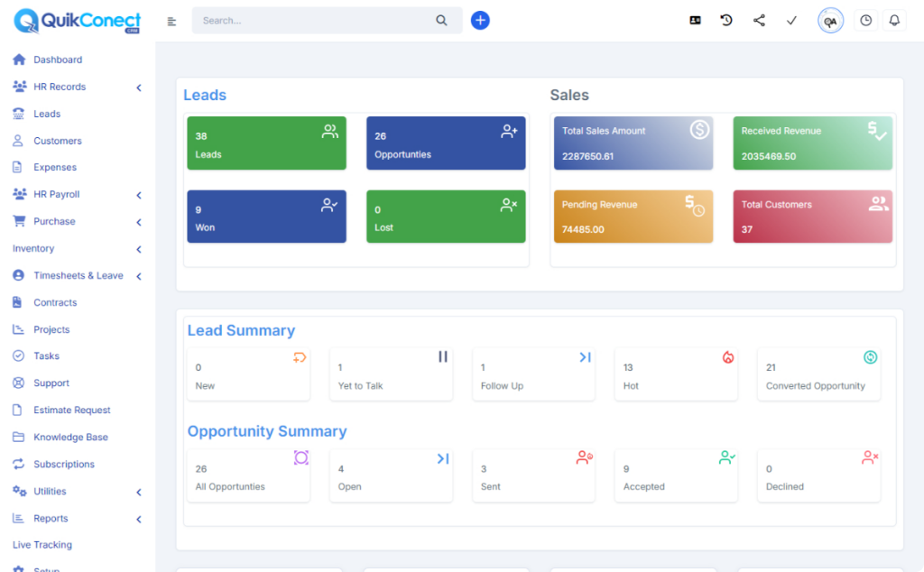This screenshot has height=572, width=924.
Task: Open the Open opportunities tile
Action: (x=391, y=475)
